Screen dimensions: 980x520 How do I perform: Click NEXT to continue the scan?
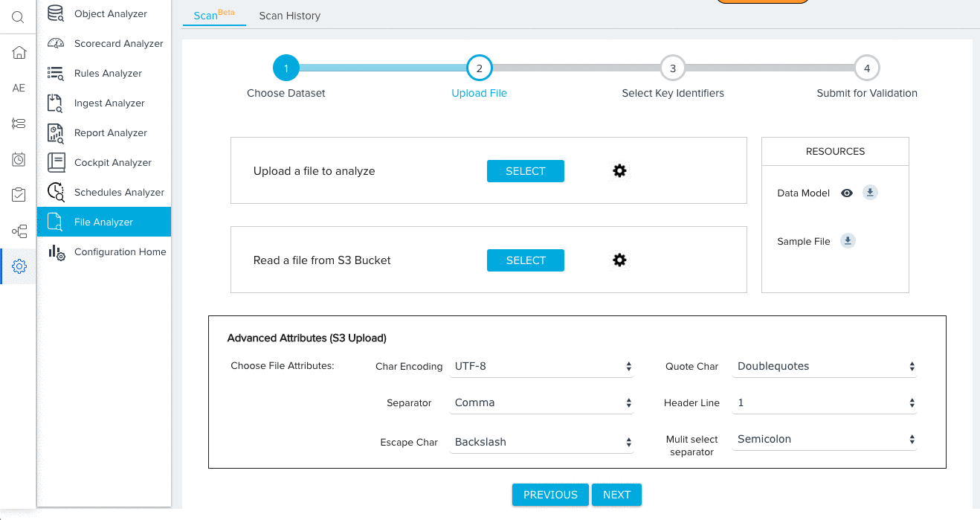[x=616, y=495]
